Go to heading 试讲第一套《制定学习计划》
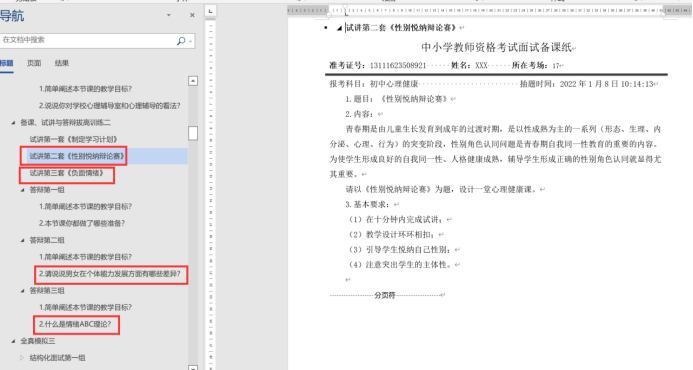 coord(74,139)
